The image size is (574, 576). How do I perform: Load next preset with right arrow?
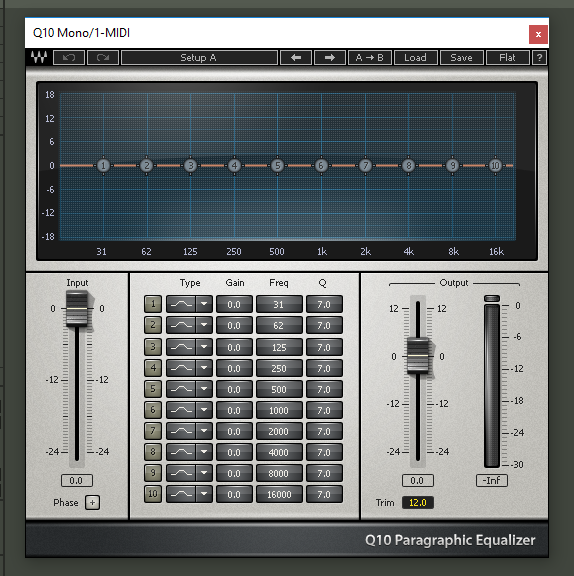(330, 58)
